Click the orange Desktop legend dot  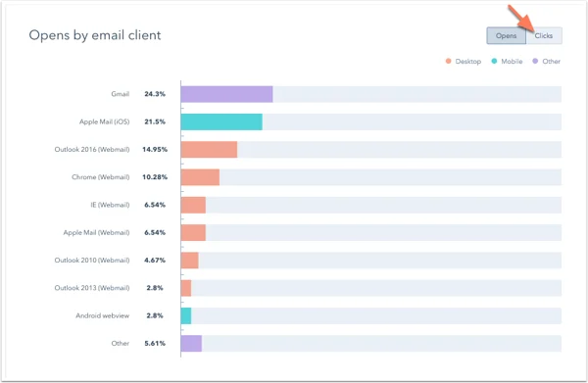pos(448,61)
